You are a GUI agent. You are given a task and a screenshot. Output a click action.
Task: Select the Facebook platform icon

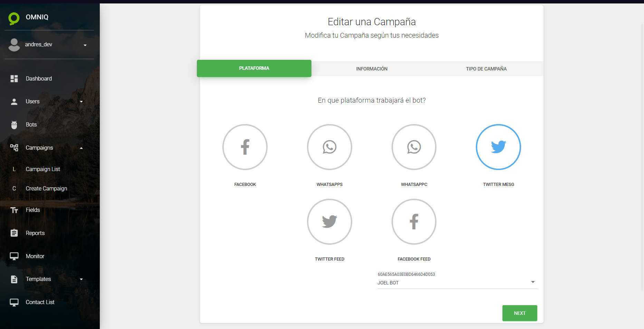[245, 147]
